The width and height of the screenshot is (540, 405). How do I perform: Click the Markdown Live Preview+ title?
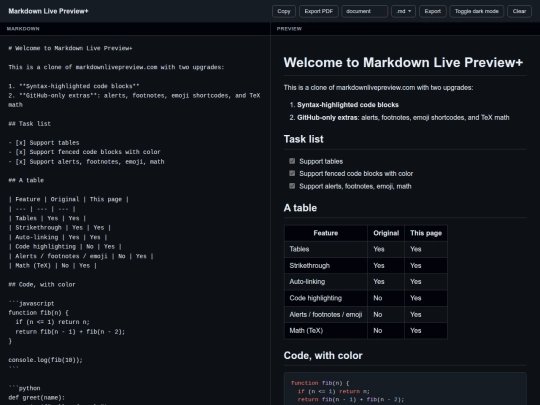(x=48, y=11)
